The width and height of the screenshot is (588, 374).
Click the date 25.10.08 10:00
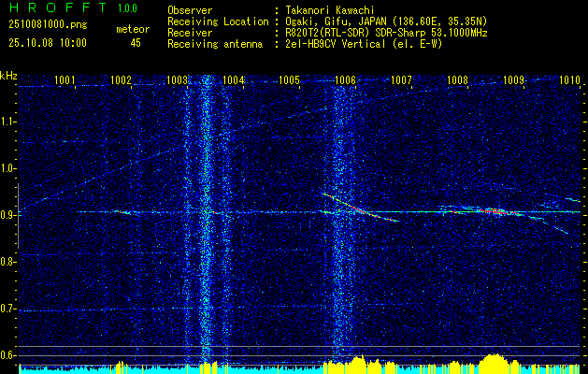pos(48,43)
